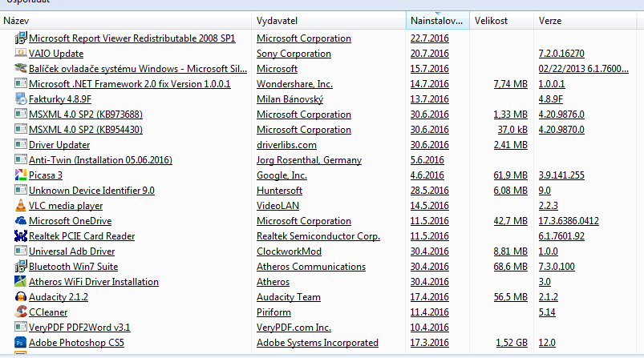Click the Realtek PCIE Card Reader icon

coord(21,235)
